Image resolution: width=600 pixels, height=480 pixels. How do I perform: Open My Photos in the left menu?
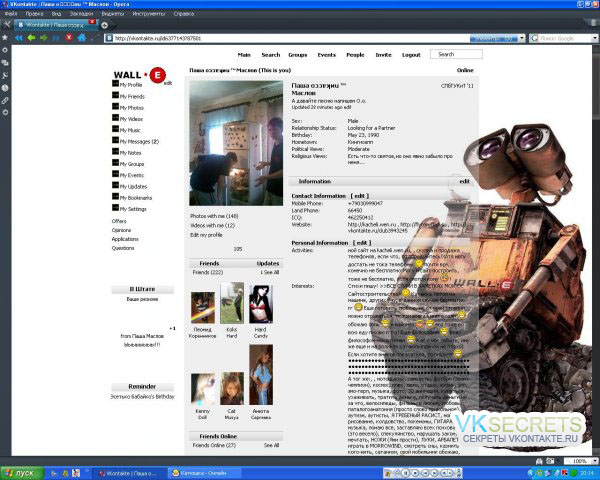point(132,108)
